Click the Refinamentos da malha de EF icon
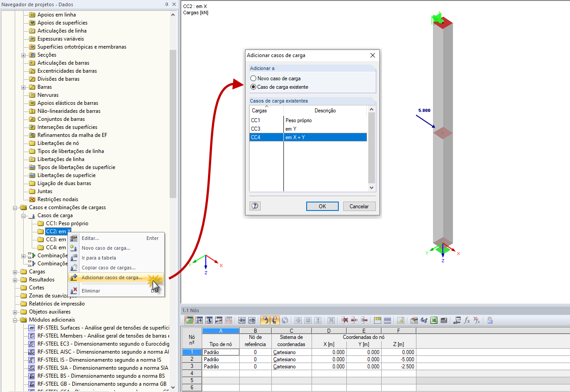The width and height of the screenshot is (570, 392). pos(32,135)
